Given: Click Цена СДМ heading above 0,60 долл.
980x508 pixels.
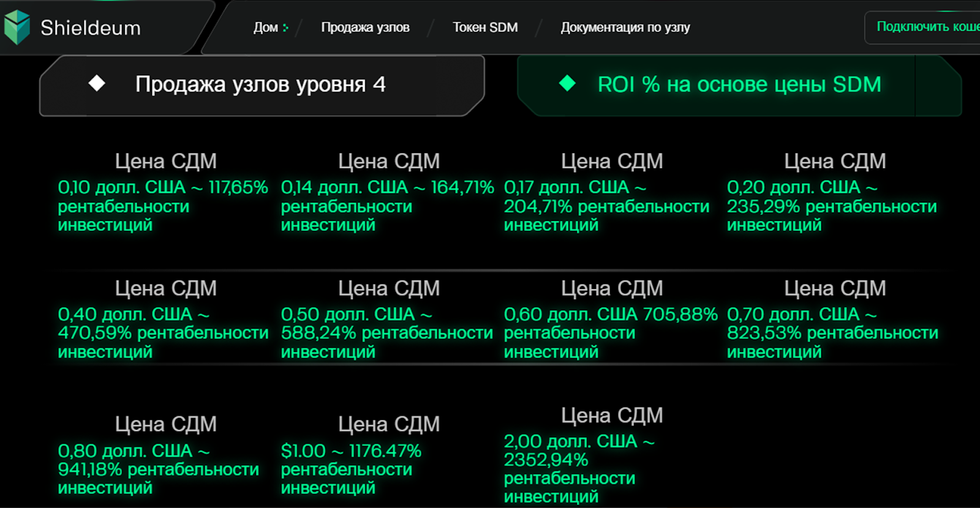Looking at the screenshot, I should (x=612, y=288).
